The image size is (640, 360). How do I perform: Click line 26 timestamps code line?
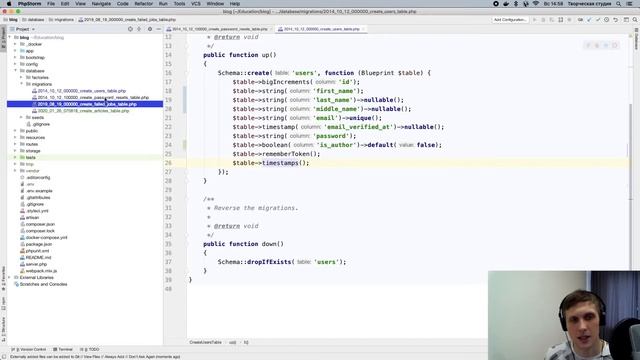click(x=271, y=163)
